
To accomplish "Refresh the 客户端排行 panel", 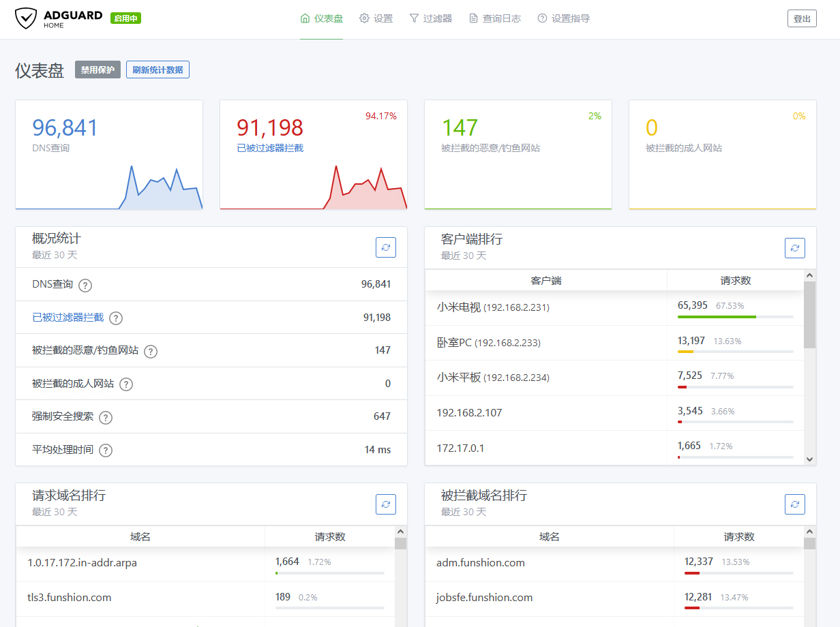I will (x=795, y=248).
